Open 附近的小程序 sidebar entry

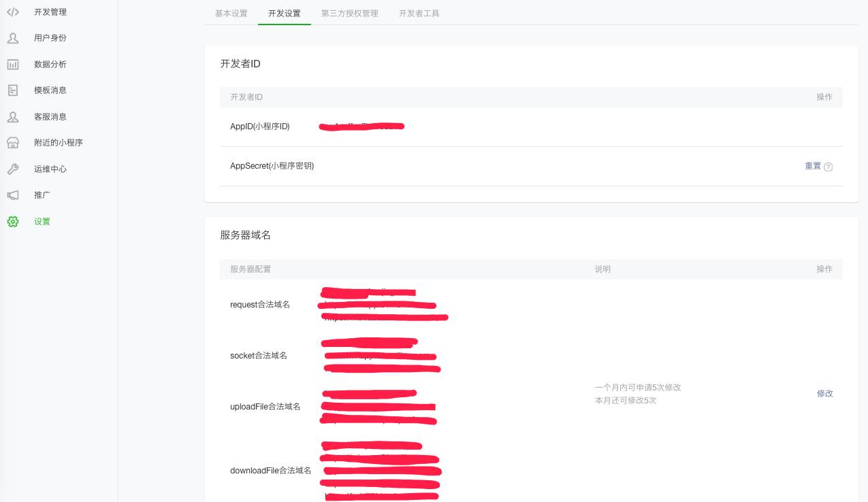pos(59,143)
